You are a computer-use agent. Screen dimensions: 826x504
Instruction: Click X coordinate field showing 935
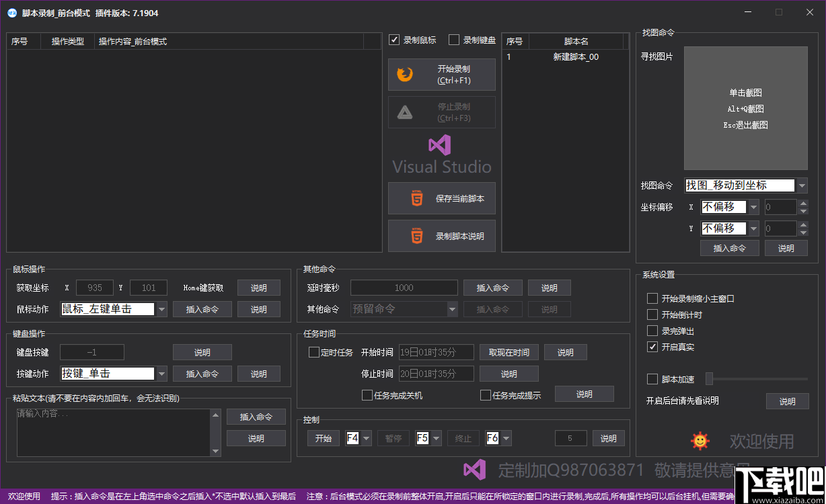[95, 288]
